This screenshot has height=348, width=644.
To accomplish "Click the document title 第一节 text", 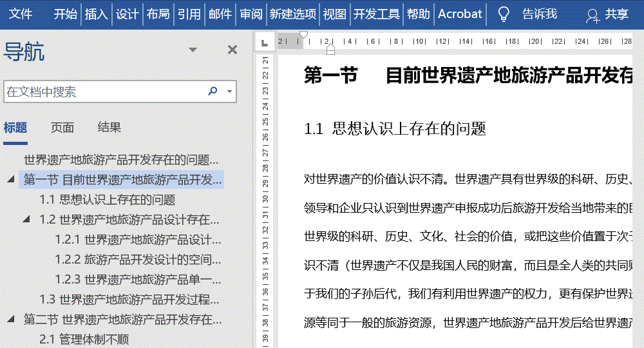I will 330,75.
